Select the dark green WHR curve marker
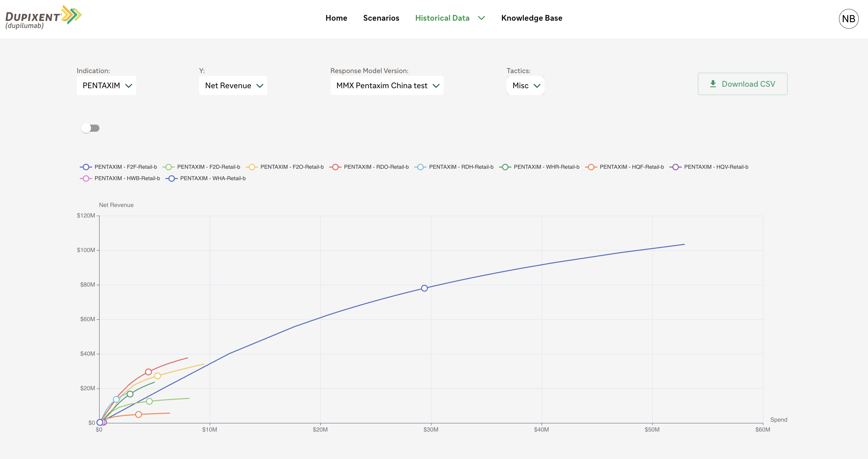Viewport: 868px width, 459px height. (130, 394)
